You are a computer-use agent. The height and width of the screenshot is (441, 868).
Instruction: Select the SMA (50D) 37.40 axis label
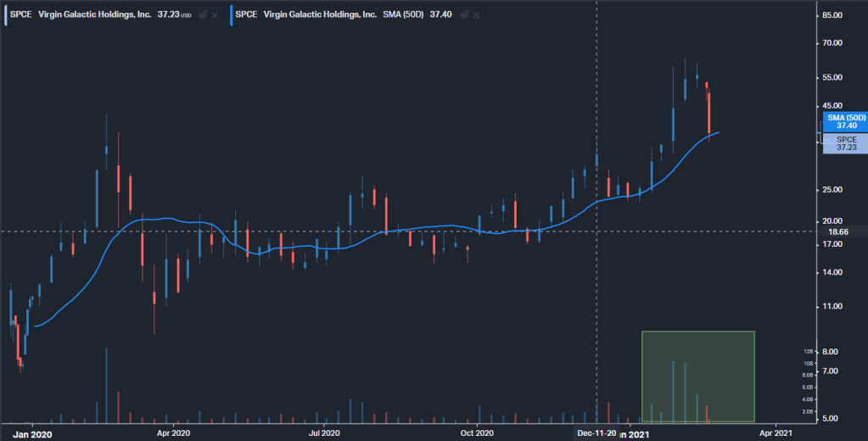(x=845, y=120)
